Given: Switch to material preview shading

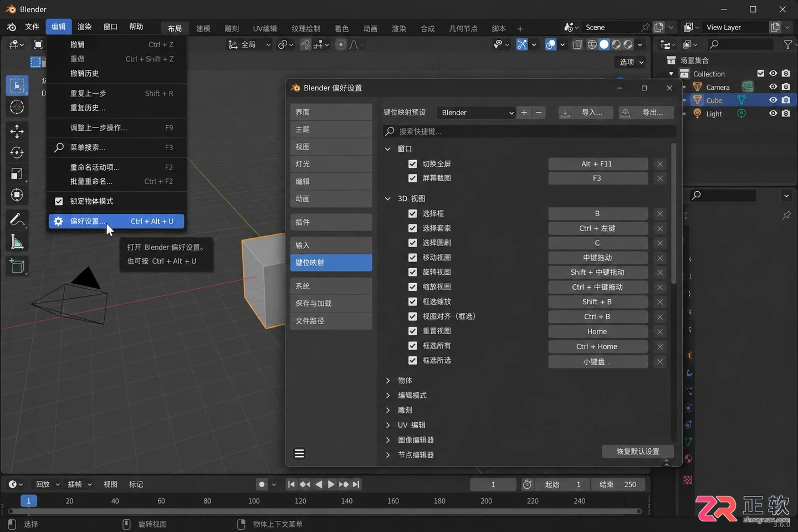Looking at the screenshot, I should 616,44.
